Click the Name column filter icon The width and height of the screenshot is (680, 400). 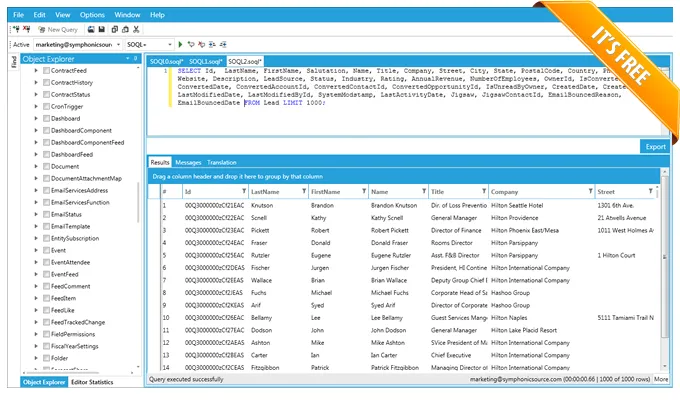(x=424, y=191)
